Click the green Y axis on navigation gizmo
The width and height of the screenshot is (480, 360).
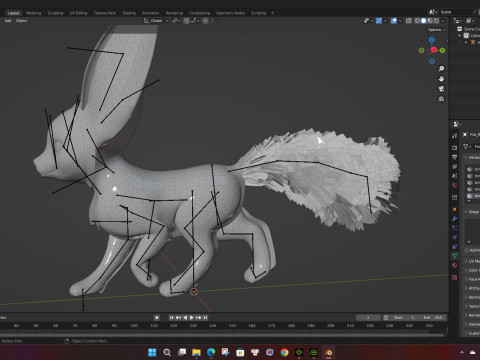(x=442, y=50)
